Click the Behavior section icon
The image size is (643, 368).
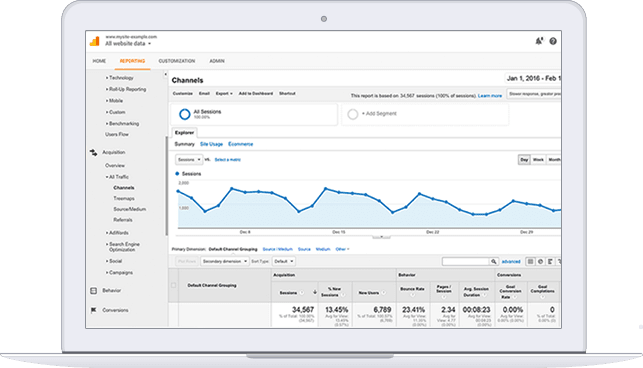point(93,290)
